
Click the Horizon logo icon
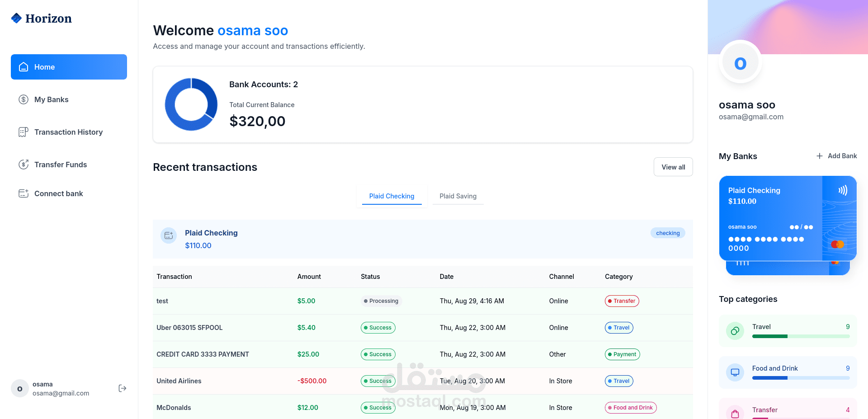[16, 18]
